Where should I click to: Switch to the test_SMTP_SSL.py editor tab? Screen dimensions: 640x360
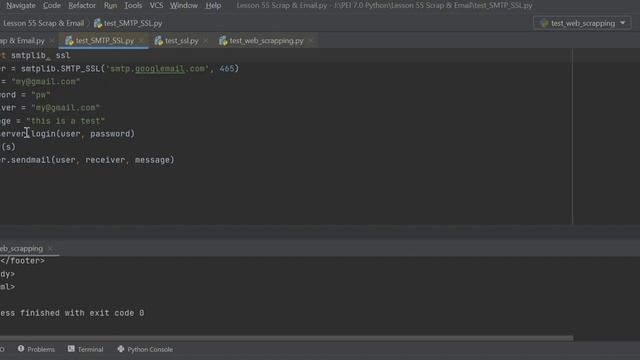pyautogui.click(x=104, y=40)
